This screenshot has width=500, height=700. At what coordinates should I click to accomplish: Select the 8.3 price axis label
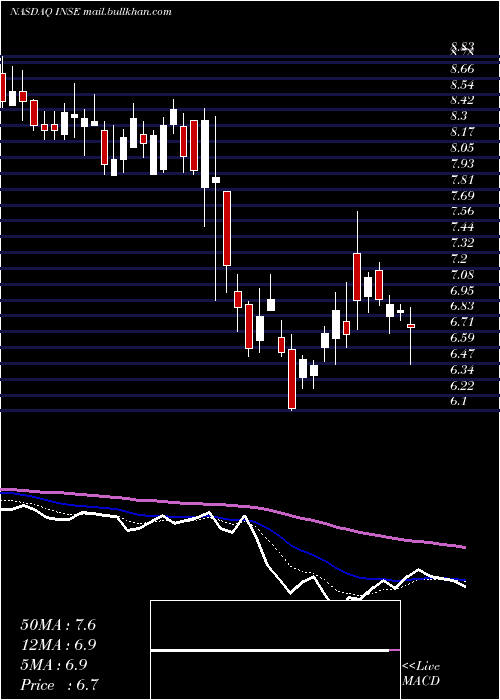click(x=459, y=116)
